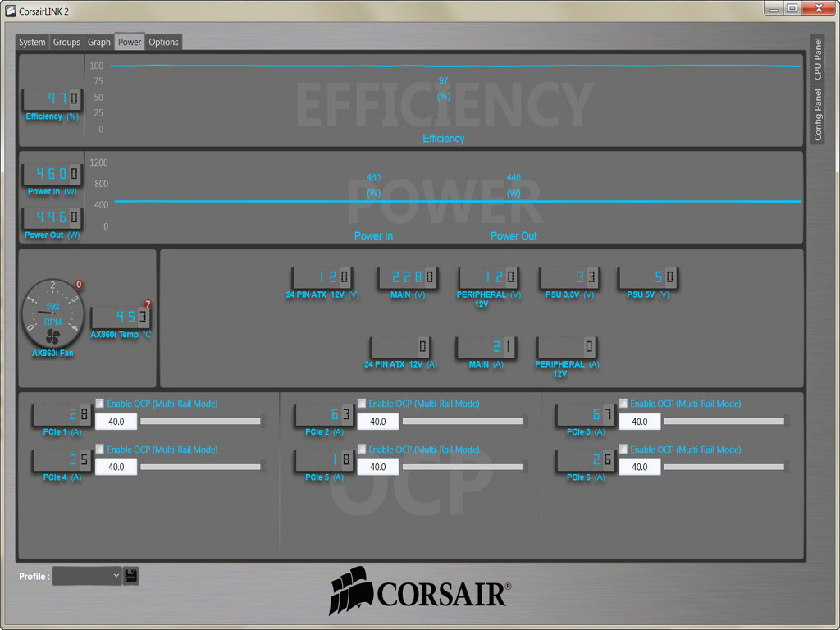Enable OCP checkbox for PCIe 5

pos(362,449)
